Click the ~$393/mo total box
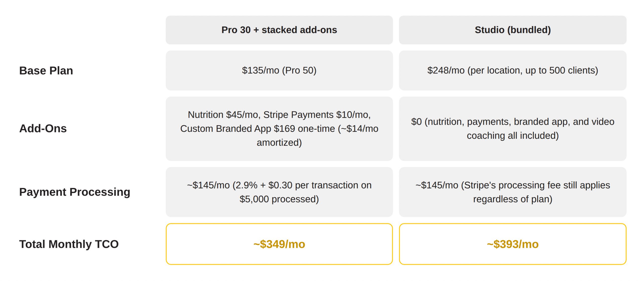This screenshot has width=644, height=281. click(512, 244)
